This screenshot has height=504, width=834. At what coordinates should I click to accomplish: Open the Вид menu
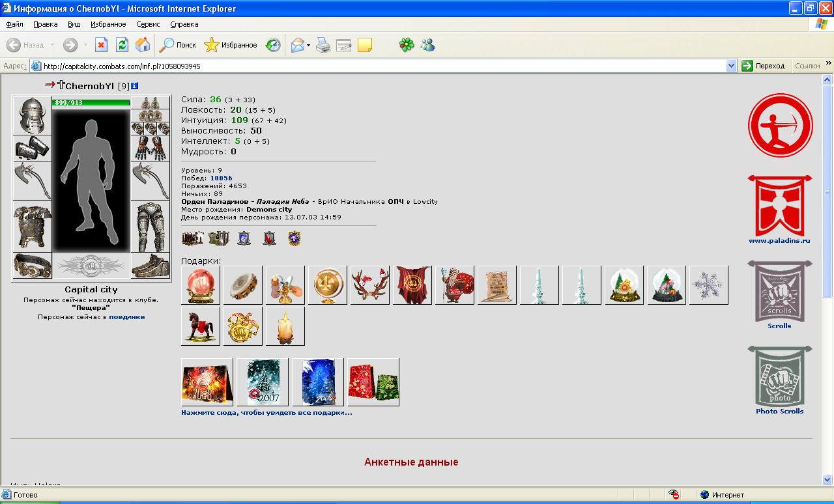74,24
